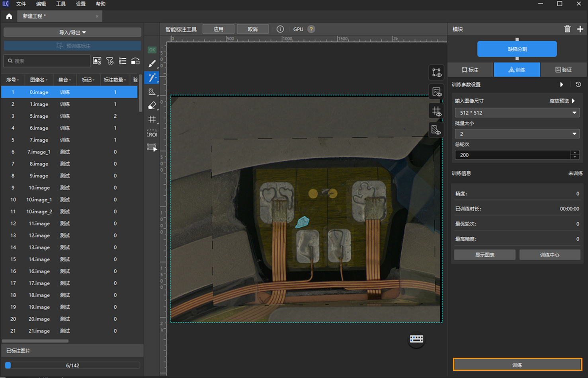Start training with bottom 训练 button

pos(518,364)
